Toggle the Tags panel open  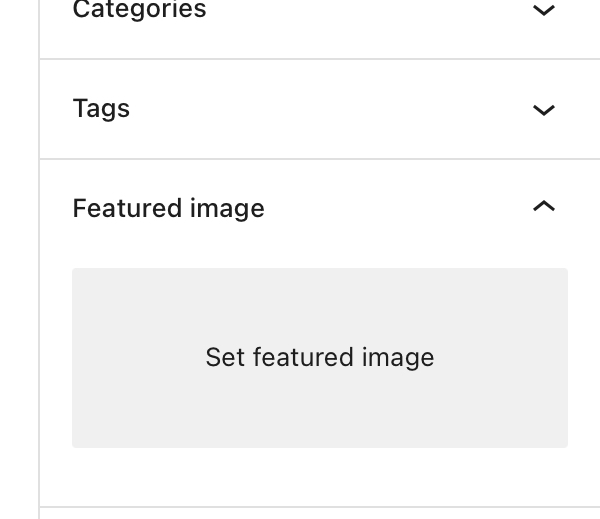pyautogui.click(x=543, y=110)
